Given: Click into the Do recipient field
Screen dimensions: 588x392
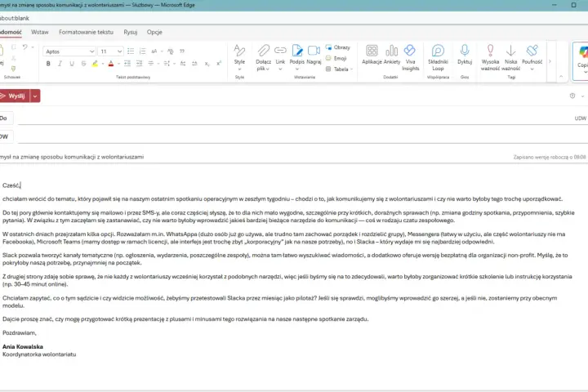Looking at the screenshot, I should 294,118.
